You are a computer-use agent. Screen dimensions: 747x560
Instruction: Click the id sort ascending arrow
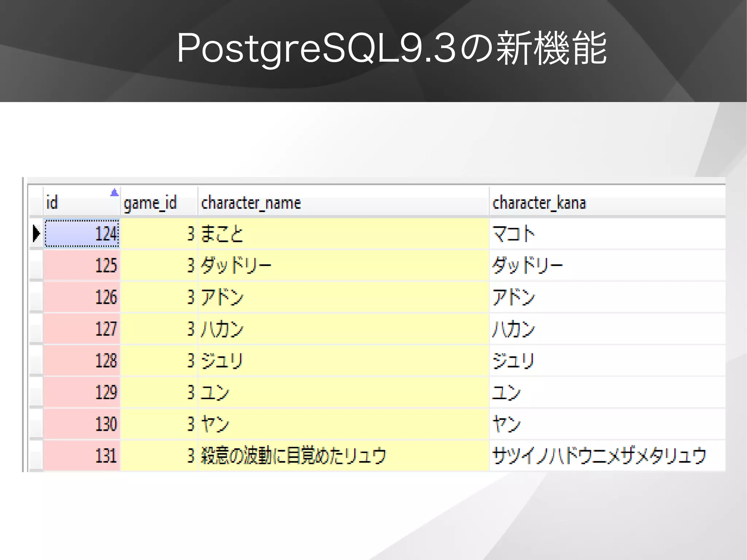[115, 192]
